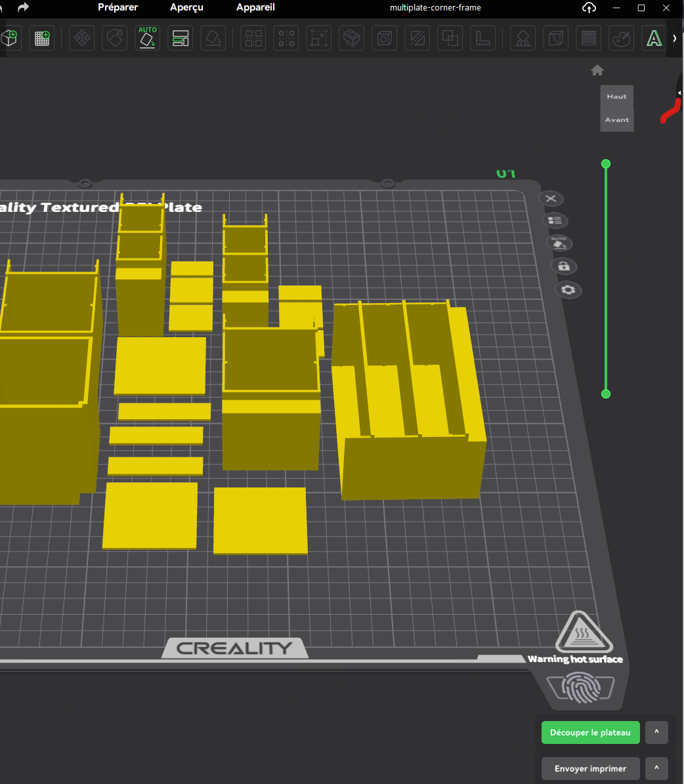This screenshot has width=684, height=784.
Task: Click the top handle of green layer slider
Action: [x=606, y=163]
